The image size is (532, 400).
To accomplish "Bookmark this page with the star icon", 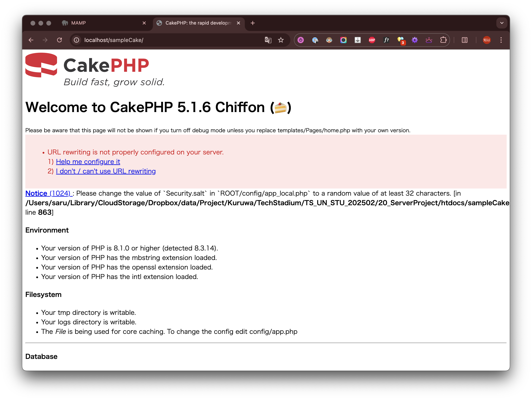I will pos(281,40).
